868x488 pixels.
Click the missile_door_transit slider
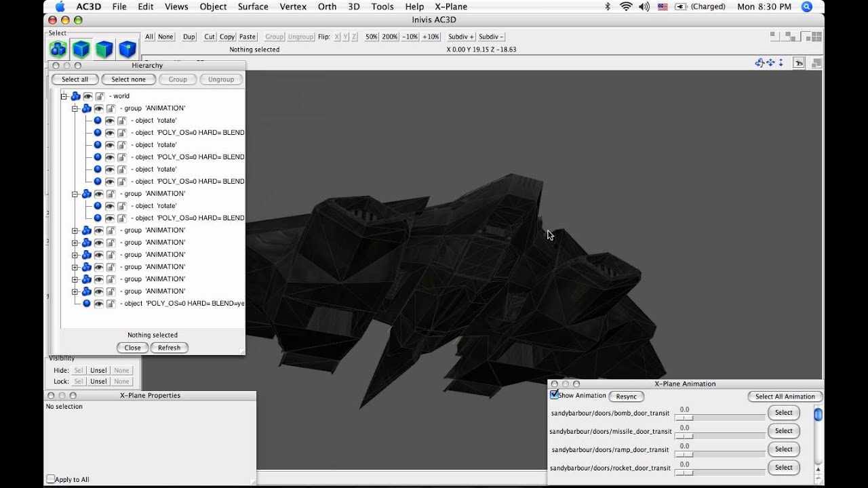(722, 436)
